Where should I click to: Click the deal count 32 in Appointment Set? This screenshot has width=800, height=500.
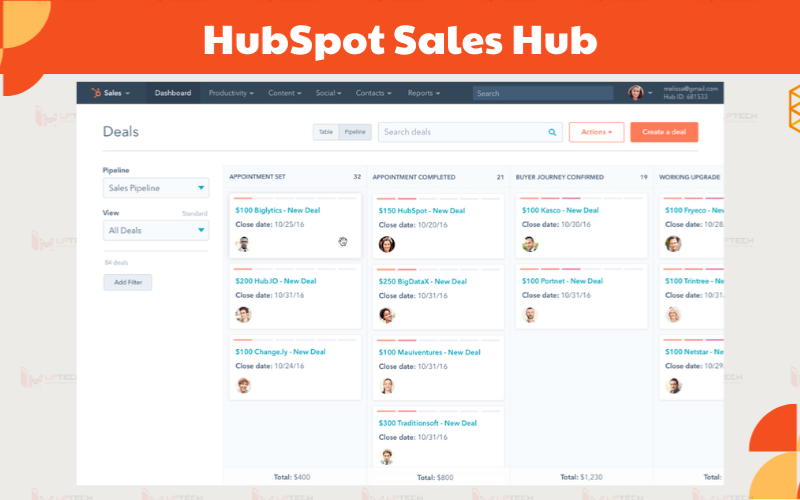357,177
